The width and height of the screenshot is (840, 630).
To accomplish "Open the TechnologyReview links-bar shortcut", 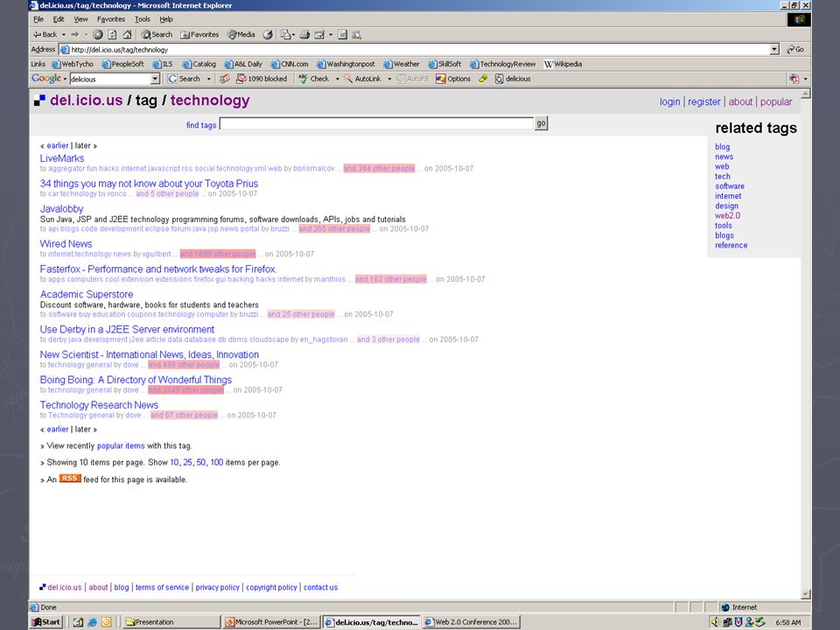I will (x=502, y=64).
